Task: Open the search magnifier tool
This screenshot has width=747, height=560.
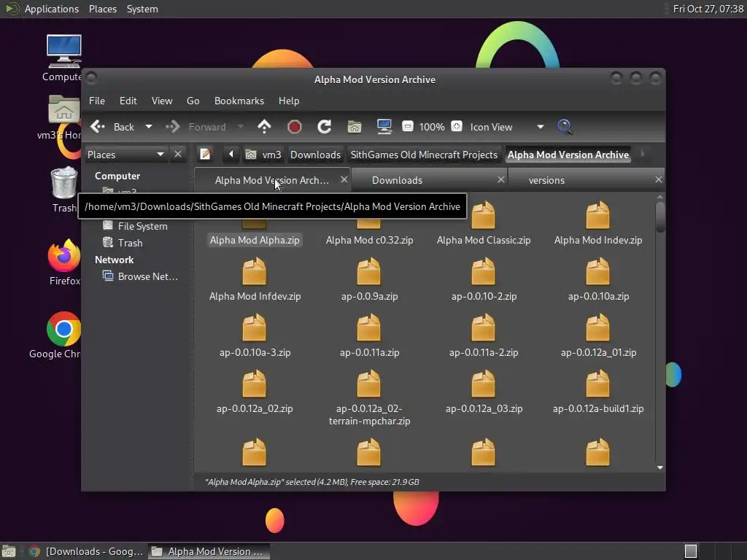Action: 565,127
